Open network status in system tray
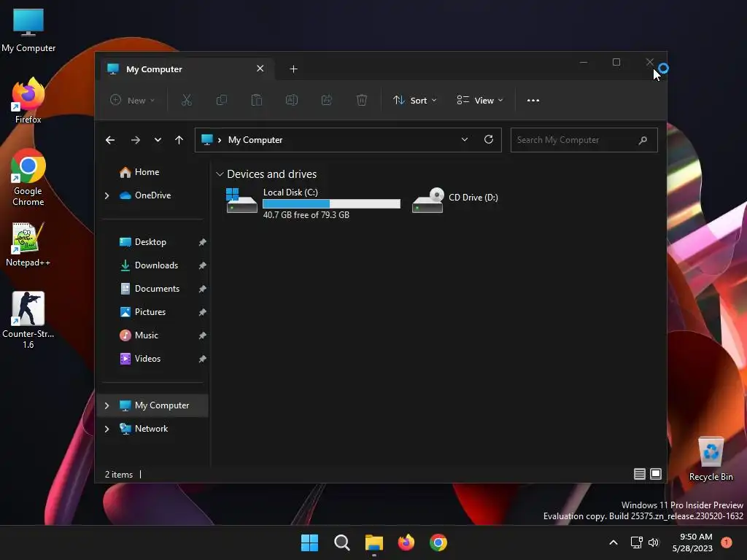 pyautogui.click(x=636, y=542)
